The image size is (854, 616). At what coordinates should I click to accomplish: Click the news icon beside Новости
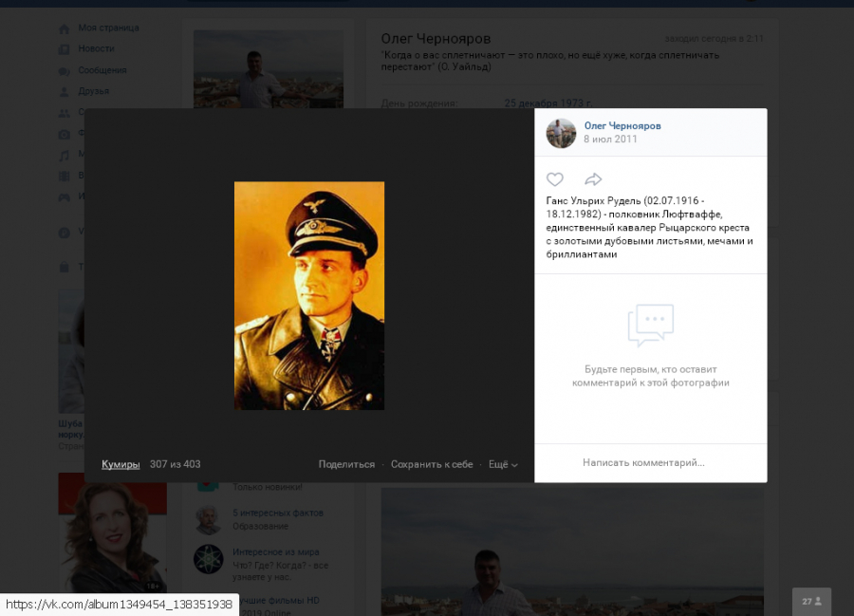click(65, 49)
